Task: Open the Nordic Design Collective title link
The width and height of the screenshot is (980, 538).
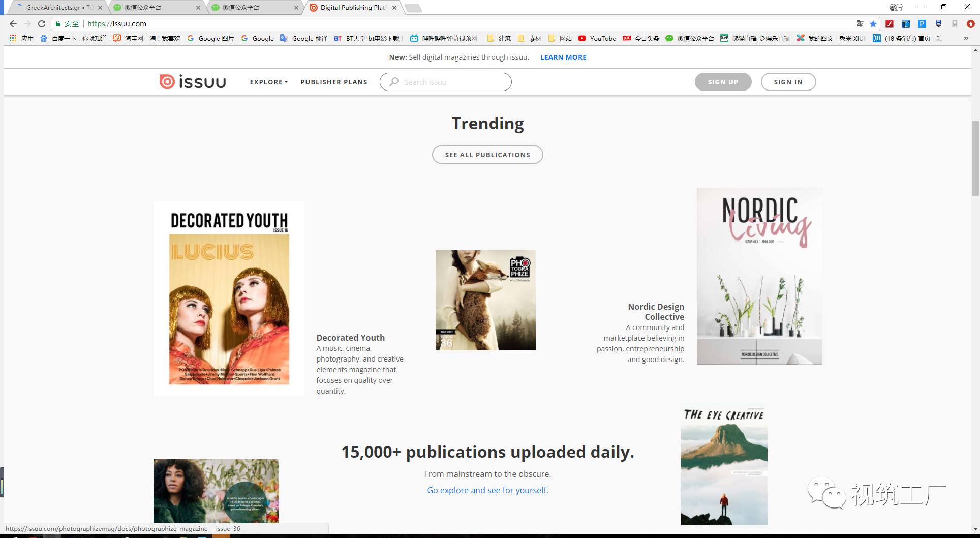Action: 656,312
